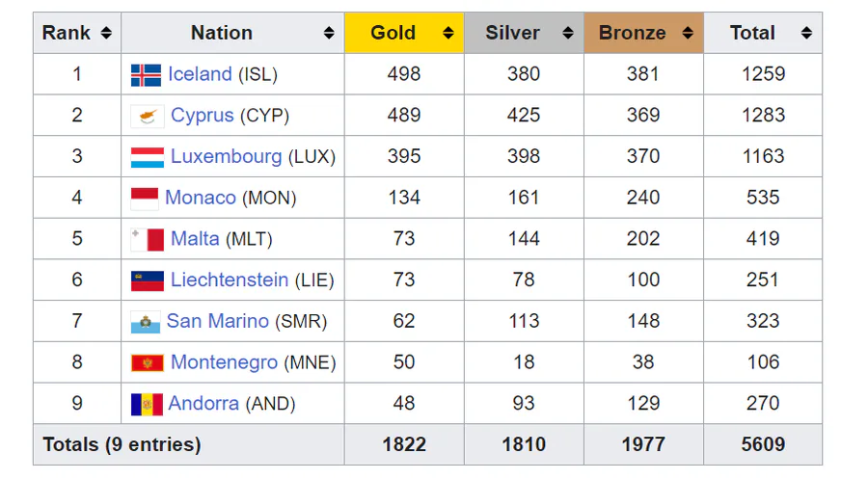Click the Monaco flag icon
868x480 pixels.
click(x=145, y=199)
